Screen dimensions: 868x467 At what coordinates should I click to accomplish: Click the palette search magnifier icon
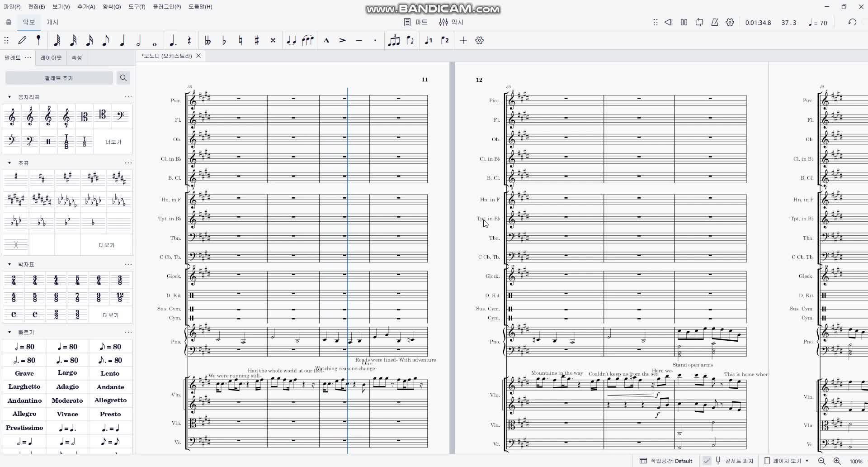[x=123, y=78]
